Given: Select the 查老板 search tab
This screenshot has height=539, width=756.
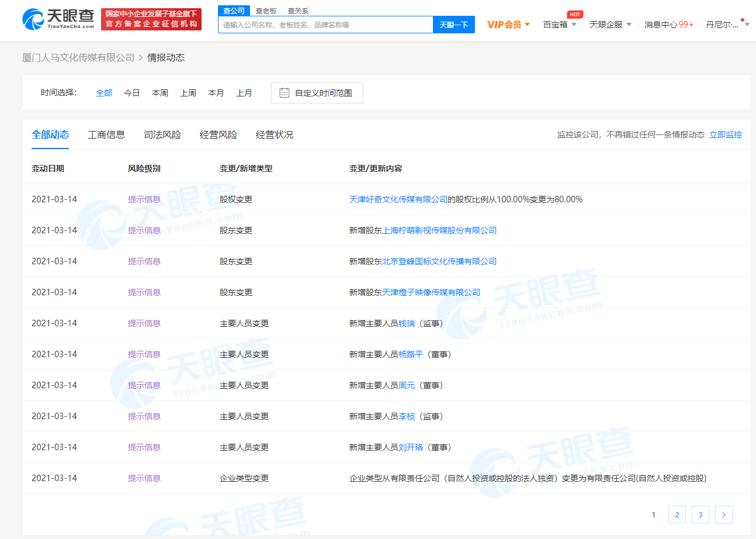Looking at the screenshot, I should pos(266,11).
